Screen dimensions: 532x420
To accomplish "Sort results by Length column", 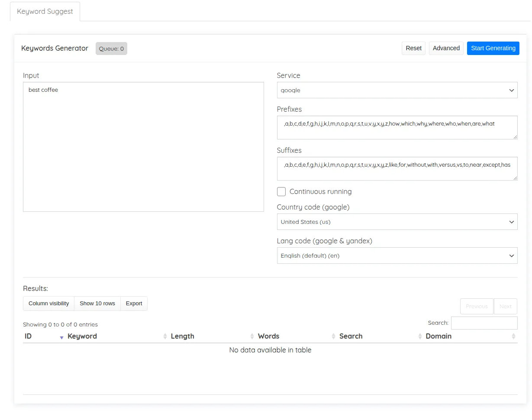I will (182, 336).
